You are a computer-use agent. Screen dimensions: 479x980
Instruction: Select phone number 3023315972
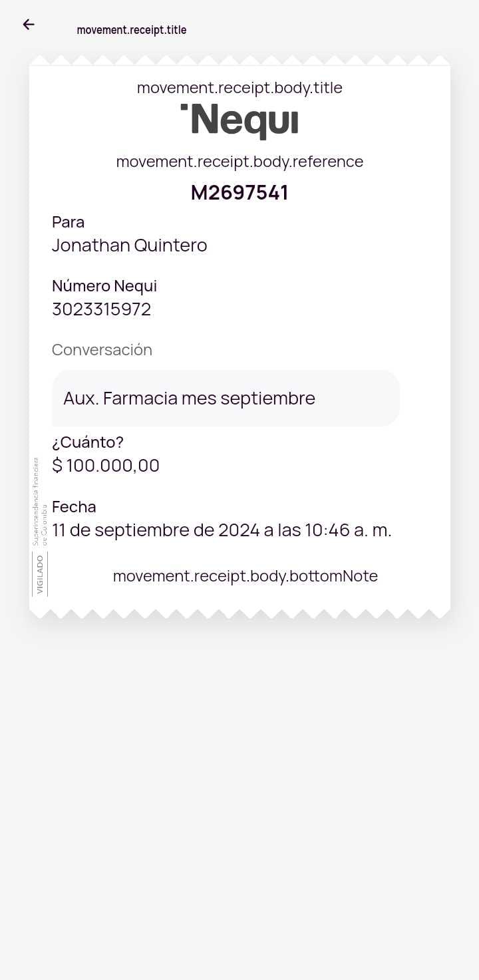pyautogui.click(x=102, y=309)
